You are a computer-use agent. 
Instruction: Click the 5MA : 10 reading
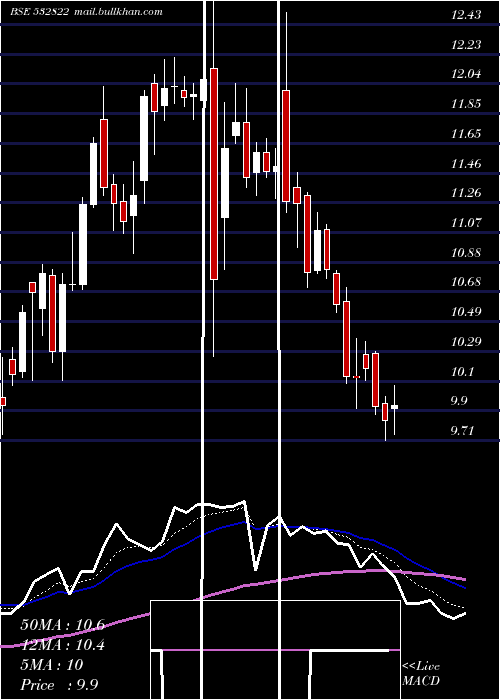[52, 665]
